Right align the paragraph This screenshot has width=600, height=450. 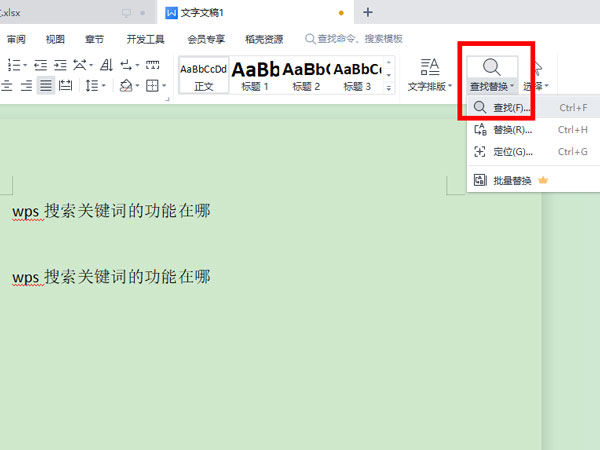[x=26, y=85]
